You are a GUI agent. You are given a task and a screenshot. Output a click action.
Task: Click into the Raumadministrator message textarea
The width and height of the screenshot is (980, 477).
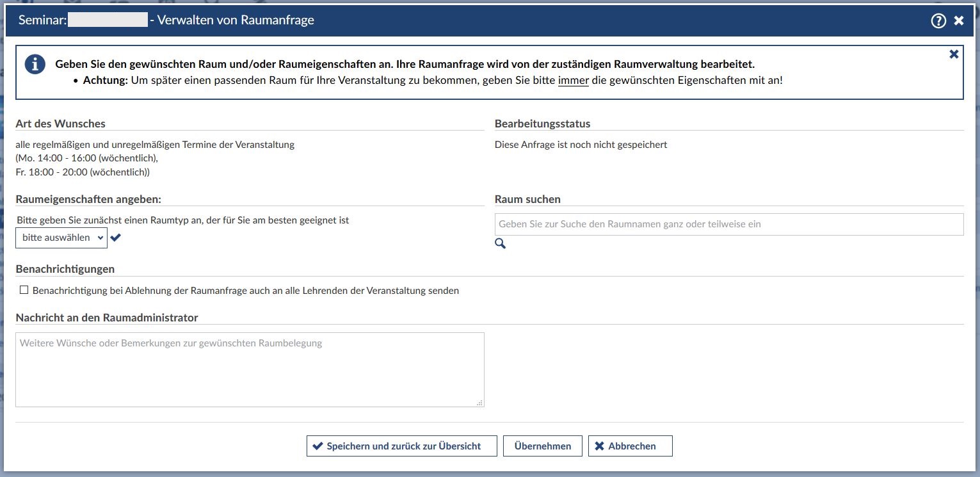point(250,369)
